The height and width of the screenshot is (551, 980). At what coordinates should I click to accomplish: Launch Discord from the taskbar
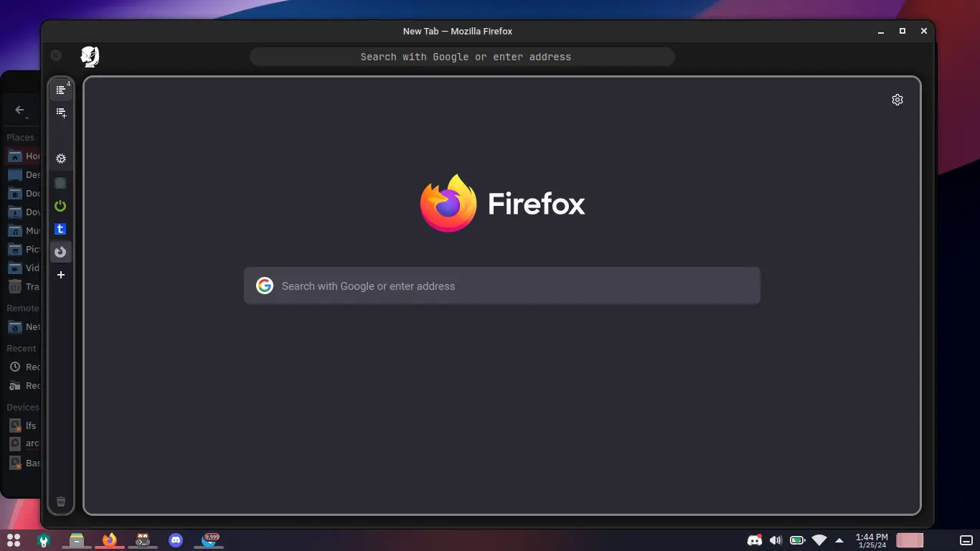click(x=176, y=540)
